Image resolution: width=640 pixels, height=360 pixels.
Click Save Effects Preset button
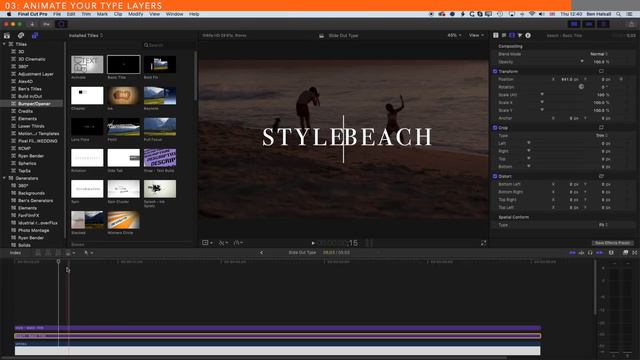(x=612, y=243)
